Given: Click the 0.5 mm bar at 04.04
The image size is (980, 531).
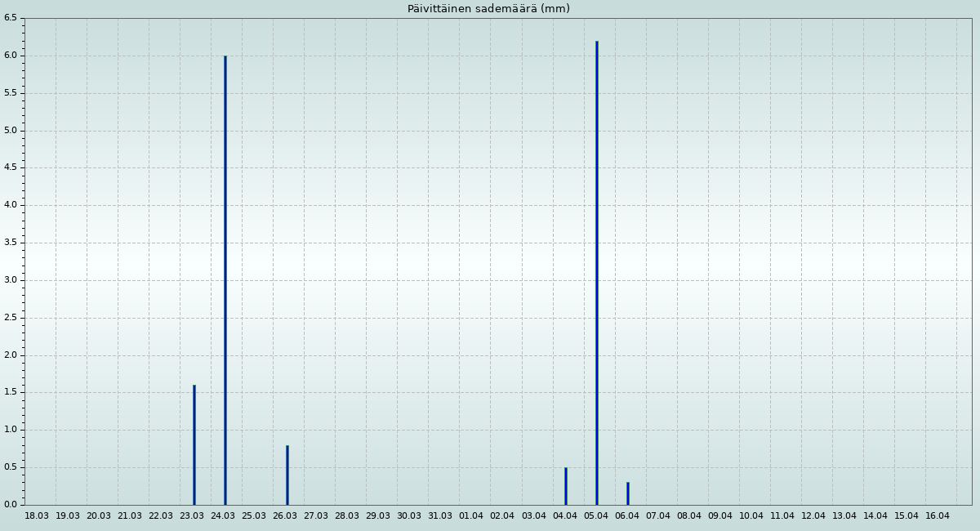Looking at the screenshot, I should pyautogui.click(x=566, y=486).
